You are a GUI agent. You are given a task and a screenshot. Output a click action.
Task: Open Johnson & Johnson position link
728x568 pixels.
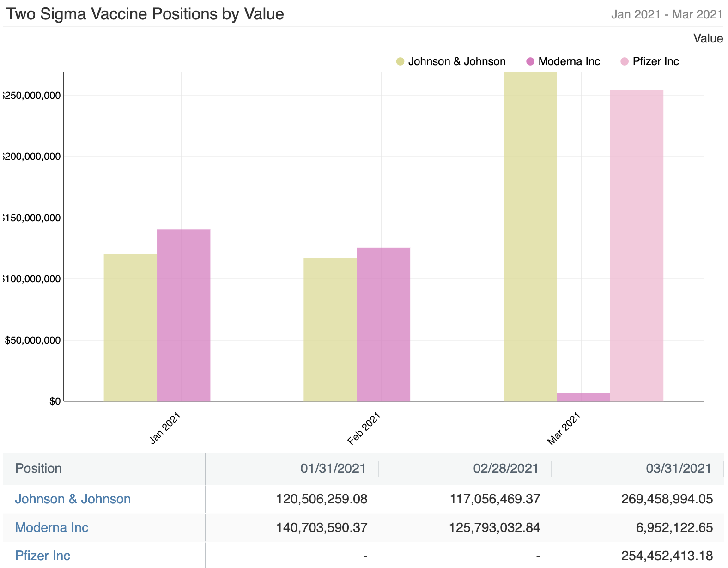click(x=73, y=499)
